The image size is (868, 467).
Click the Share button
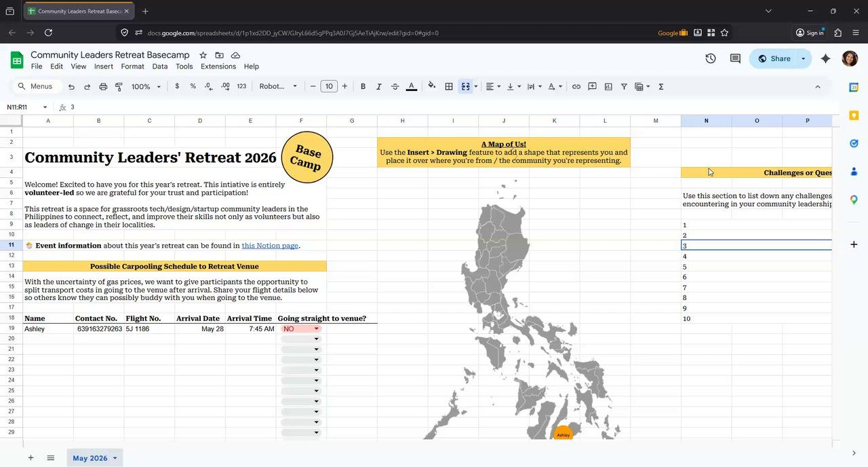pyautogui.click(x=774, y=59)
